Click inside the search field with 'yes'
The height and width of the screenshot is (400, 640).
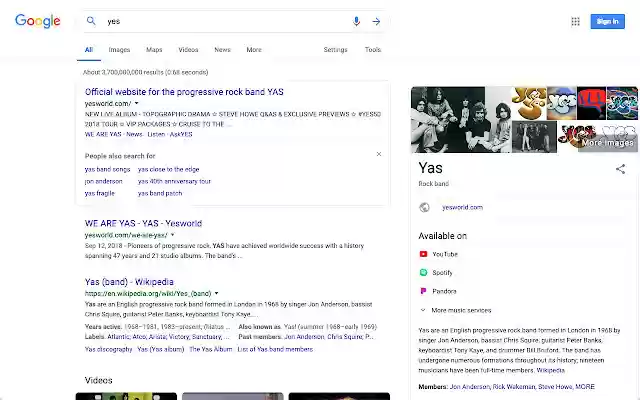[x=227, y=21]
